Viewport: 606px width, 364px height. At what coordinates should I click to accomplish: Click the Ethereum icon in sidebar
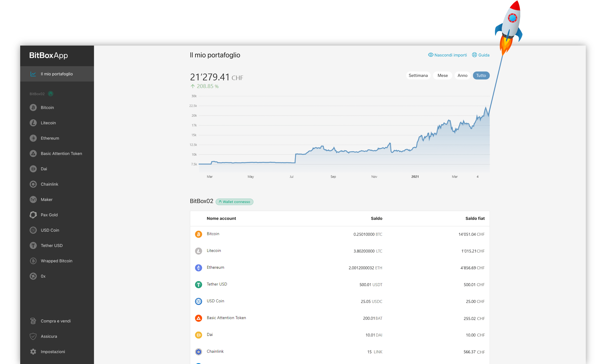coord(33,138)
